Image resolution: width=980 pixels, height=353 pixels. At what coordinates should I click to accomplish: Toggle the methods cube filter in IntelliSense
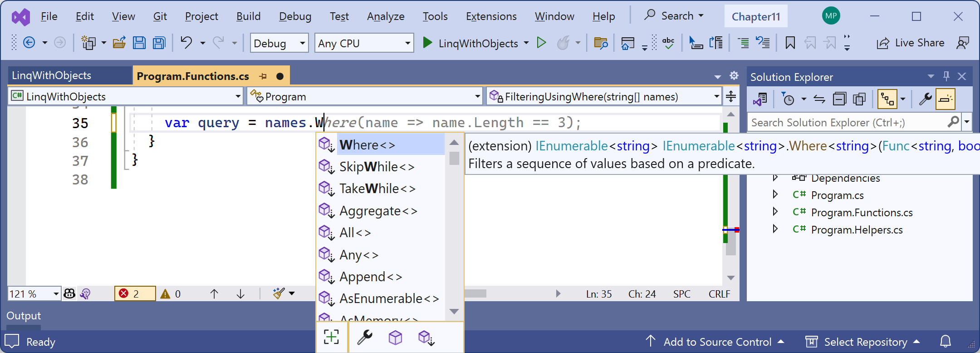click(x=395, y=337)
